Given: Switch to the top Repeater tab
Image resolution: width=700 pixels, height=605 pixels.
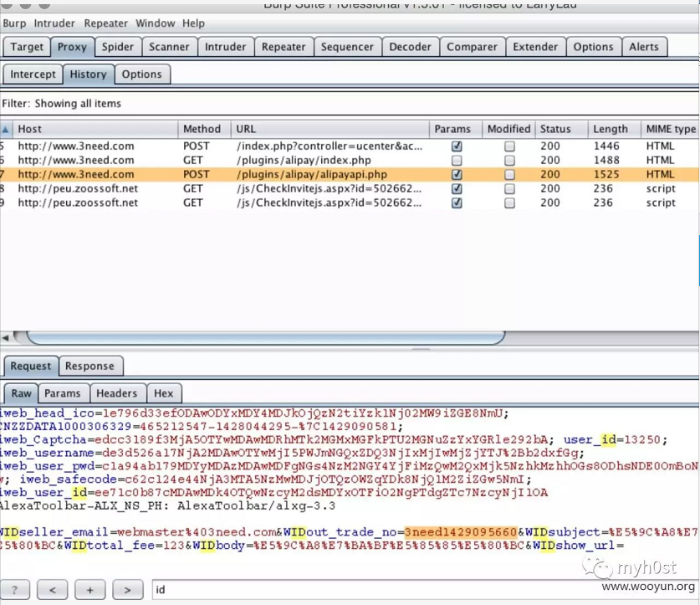Looking at the screenshot, I should [x=284, y=47].
